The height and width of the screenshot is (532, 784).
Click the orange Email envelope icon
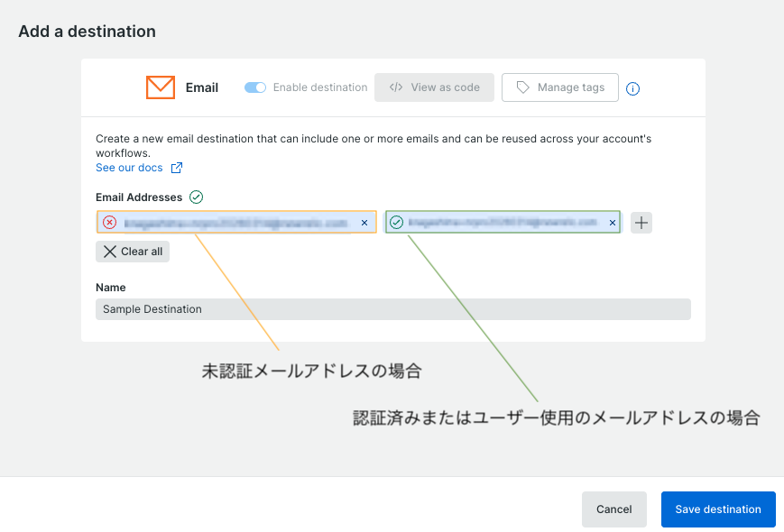[x=160, y=87]
